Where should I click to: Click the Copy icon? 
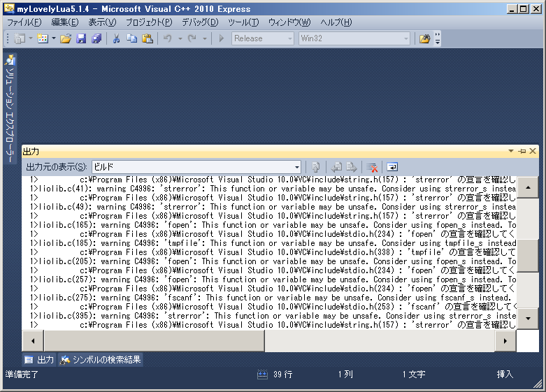(131, 38)
